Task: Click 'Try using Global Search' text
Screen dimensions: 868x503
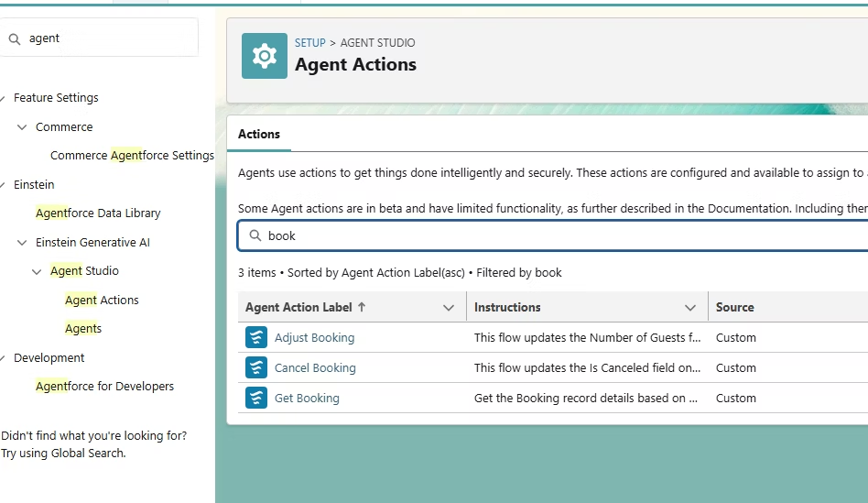Action: (x=64, y=454)
